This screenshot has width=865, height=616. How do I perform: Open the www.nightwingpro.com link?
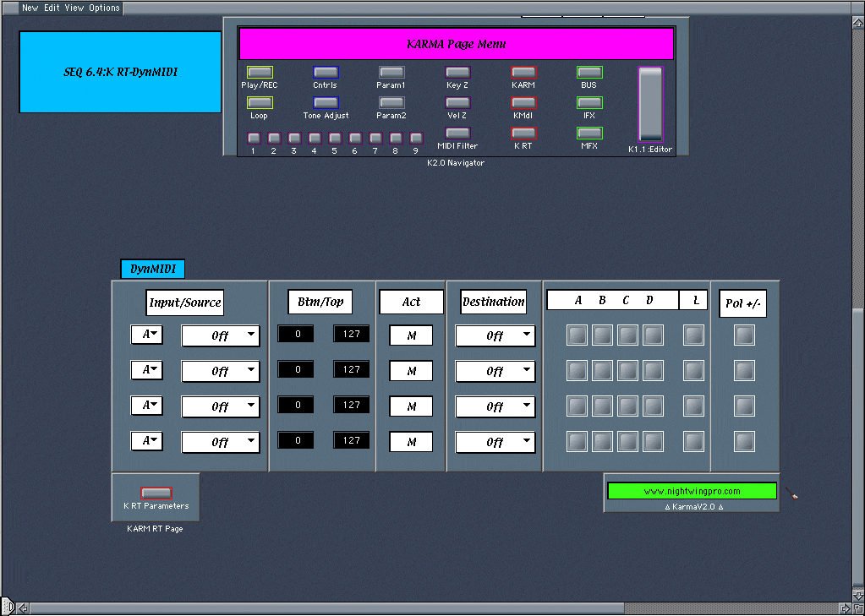click(x=691, y=491)
